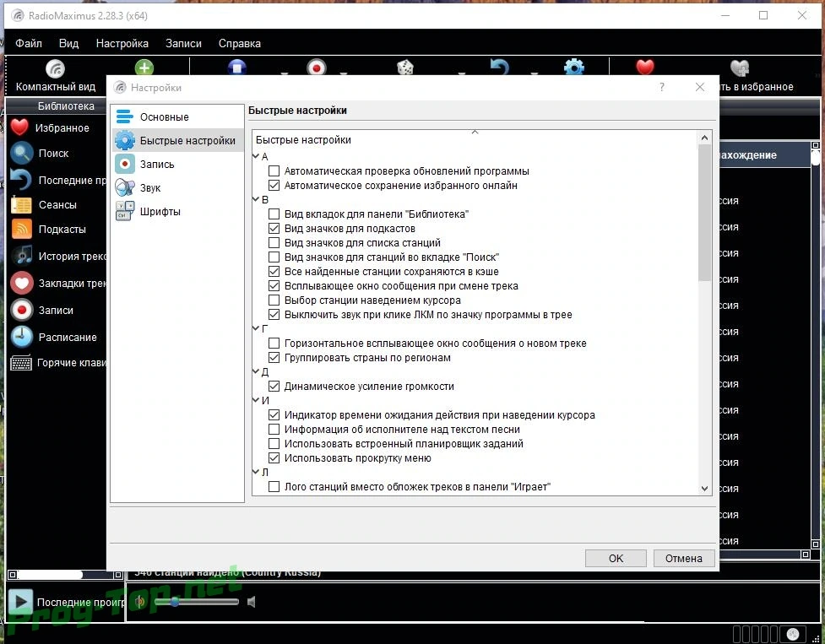Disable Автоматическое сохранение избранного онлайн
The height and width of the screenshot is (644, 825).
(x=274, y=185)
